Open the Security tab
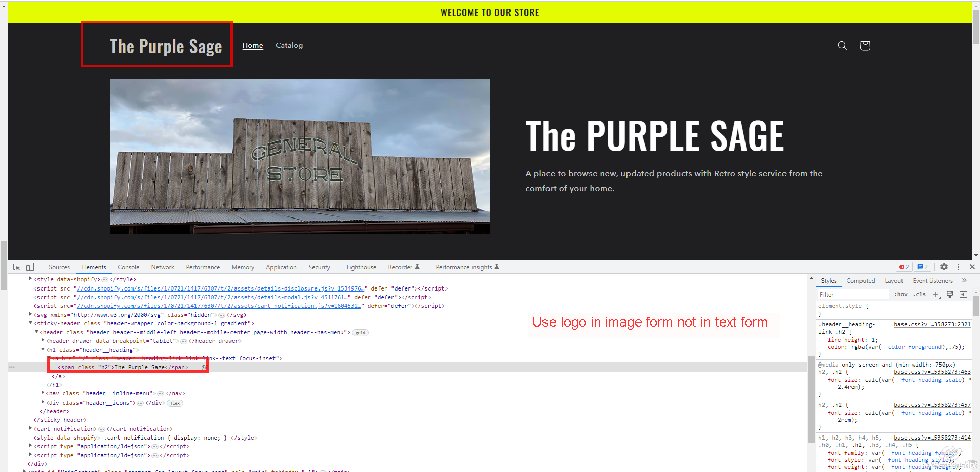This screenshot has width=980, height=472. point(320,267)
